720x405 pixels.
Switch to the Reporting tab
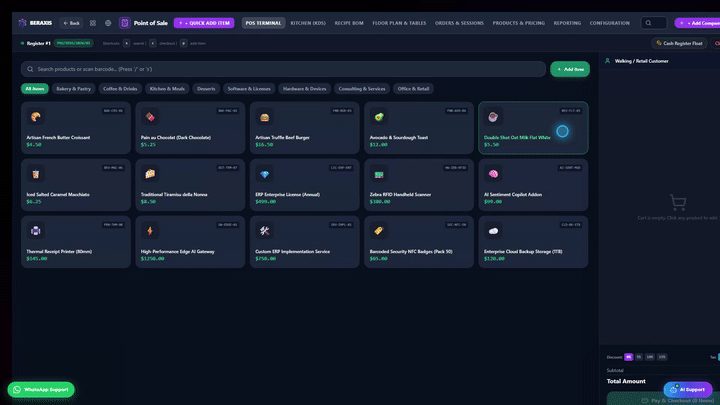coord(567,23)
